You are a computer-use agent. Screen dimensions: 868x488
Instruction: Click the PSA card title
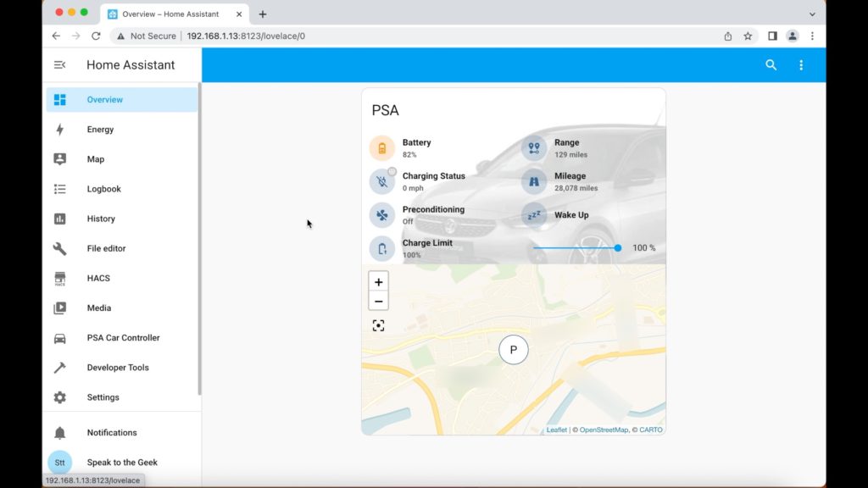(386, 111)
